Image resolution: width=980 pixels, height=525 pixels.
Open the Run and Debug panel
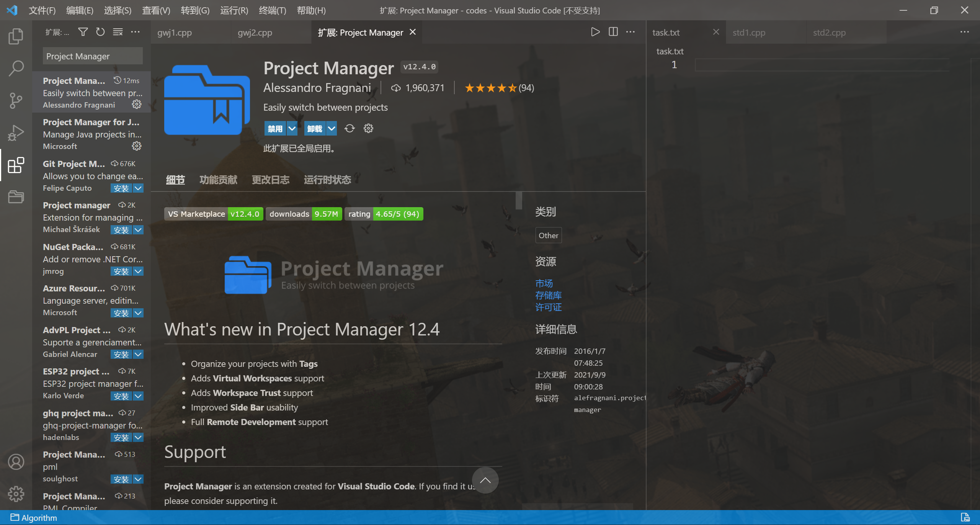click(x=16, y=133)
